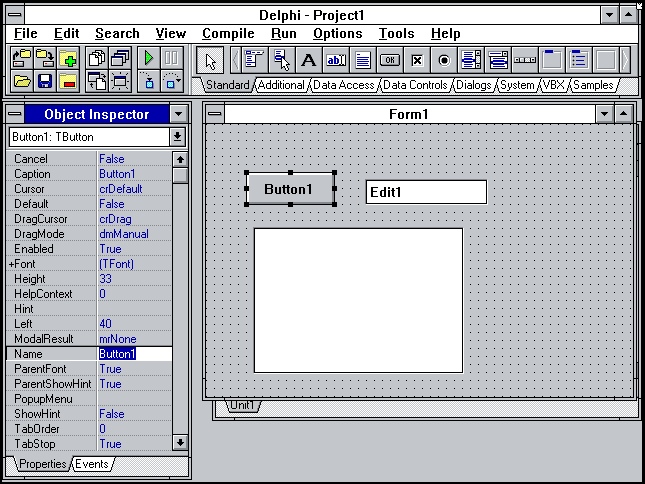Image resolution: width=645 pixels, height=484 pixels.
Task: Expand the +Font property
Action: click(12, 264)
